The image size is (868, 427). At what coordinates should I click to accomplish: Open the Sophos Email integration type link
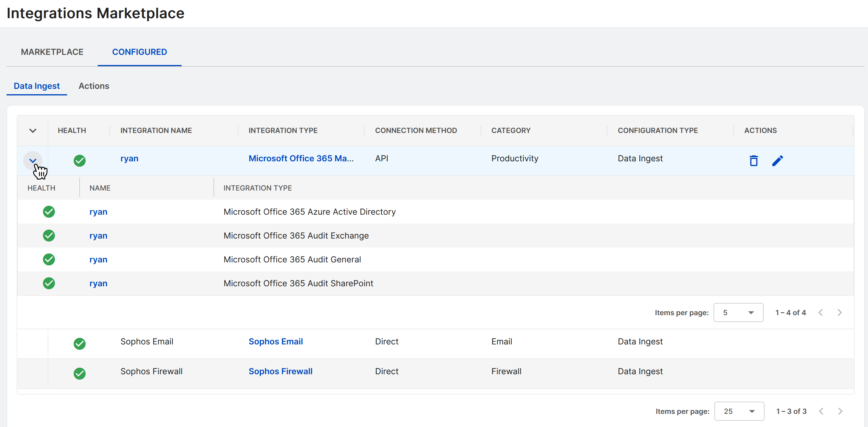click(x=276, y=341)
